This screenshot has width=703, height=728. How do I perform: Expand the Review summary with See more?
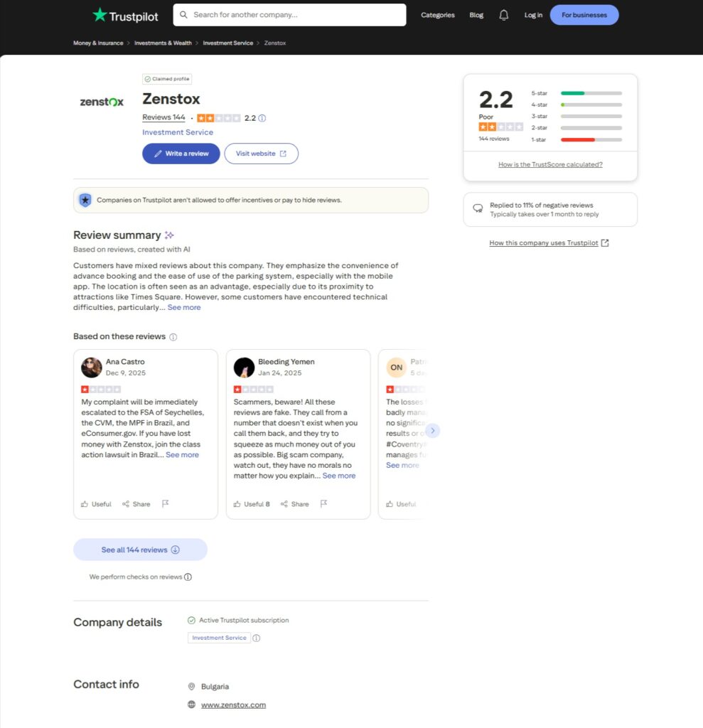(183, 306)
